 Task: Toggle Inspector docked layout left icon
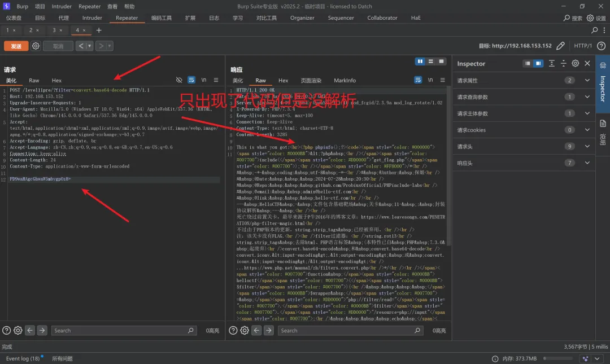click(x=528, y=63)
